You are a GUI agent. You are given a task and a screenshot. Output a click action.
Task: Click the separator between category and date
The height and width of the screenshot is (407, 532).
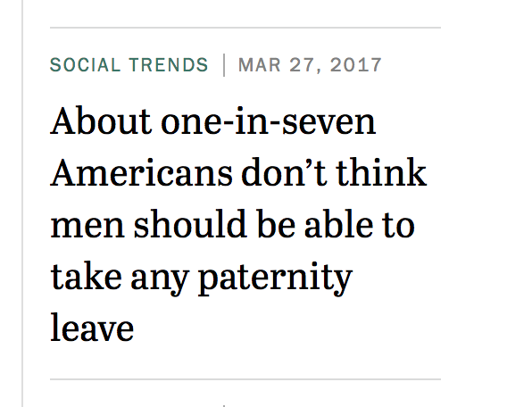click(x=224, y=65)
